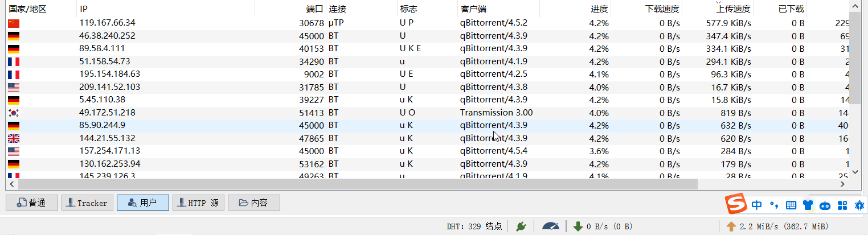Toggle sort on 上传速度 column header

click(x=718, y=9)
